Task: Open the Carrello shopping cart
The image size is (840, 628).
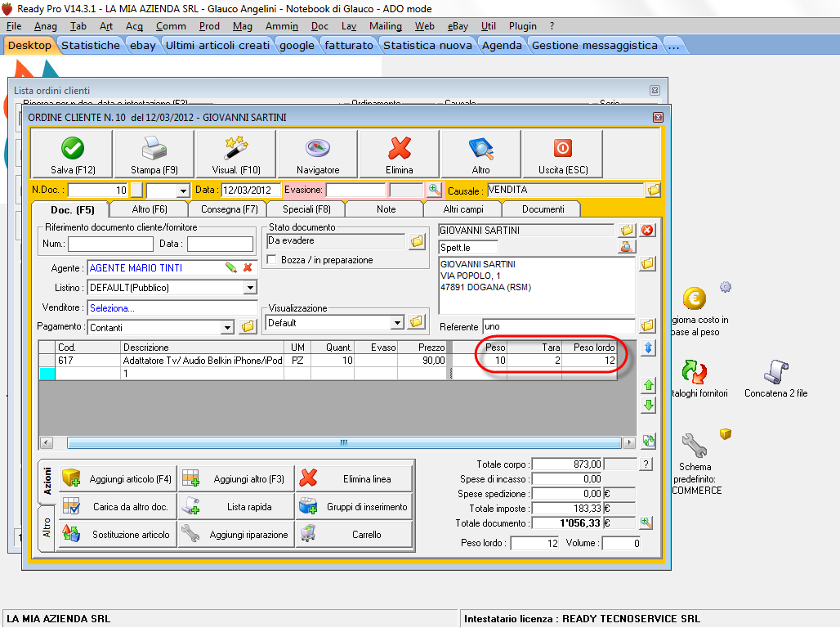Action: [x=353, y=535]
